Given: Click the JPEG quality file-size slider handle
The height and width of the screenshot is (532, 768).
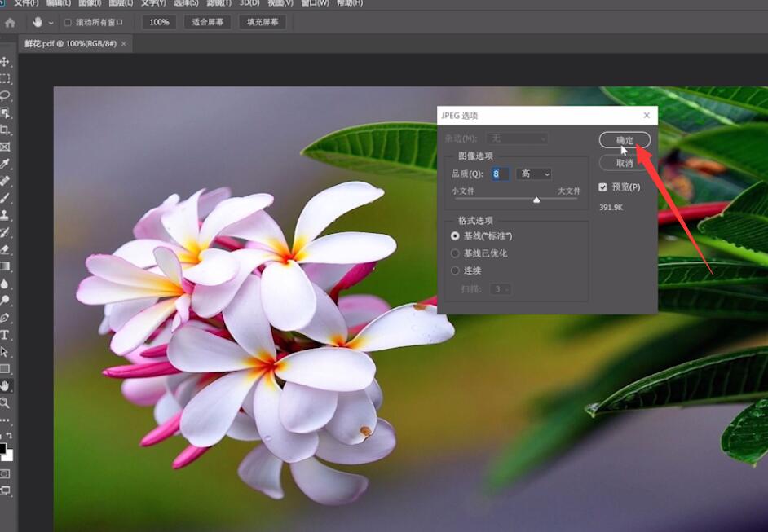Looking at the screenshot, I should (536, 200).
